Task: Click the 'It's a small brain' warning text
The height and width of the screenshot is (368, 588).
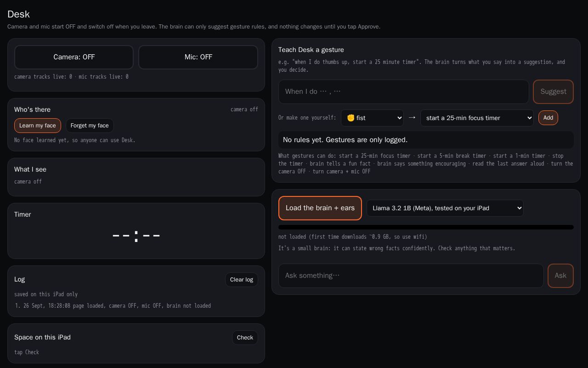Action: point(397,248)
